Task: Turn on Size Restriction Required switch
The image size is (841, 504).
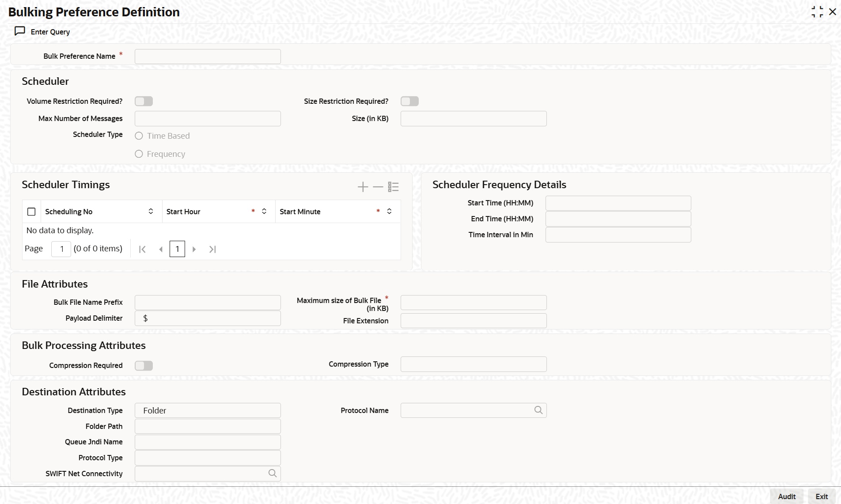Action: pyautogui.click(x=409, y=101)
